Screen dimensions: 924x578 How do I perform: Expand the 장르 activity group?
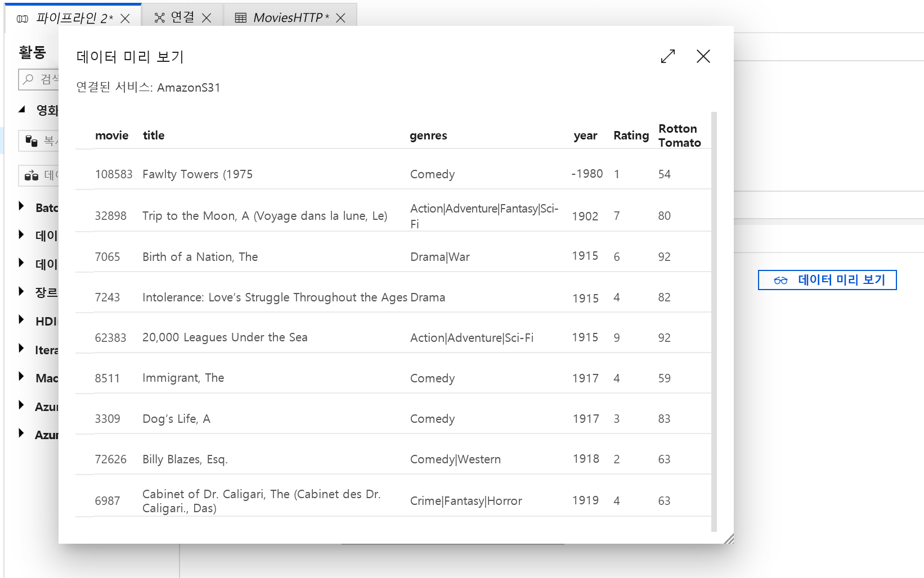point(21,291)
